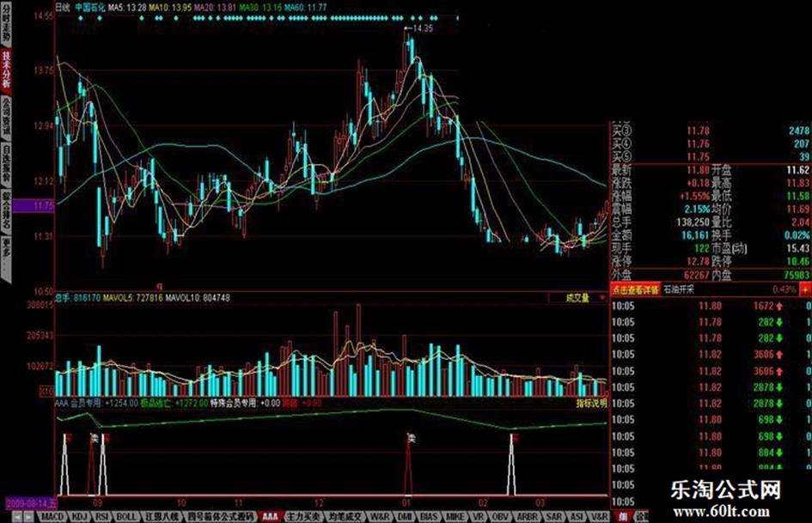Select the KDJ indicator tab
Screen dimensions: 812x523
pos(79,517)
